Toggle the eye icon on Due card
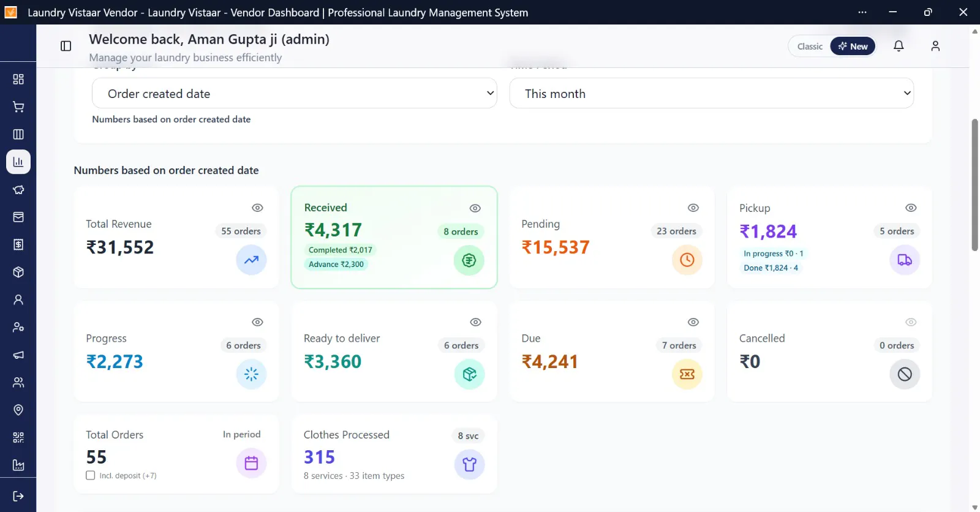Image resolution: width=980 pixels, height=512 pixels. coord(693,322)
